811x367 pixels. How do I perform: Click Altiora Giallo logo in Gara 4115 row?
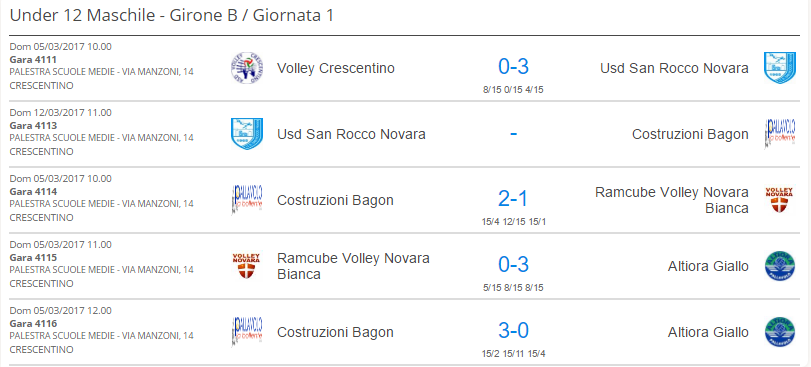pos(779,266)
